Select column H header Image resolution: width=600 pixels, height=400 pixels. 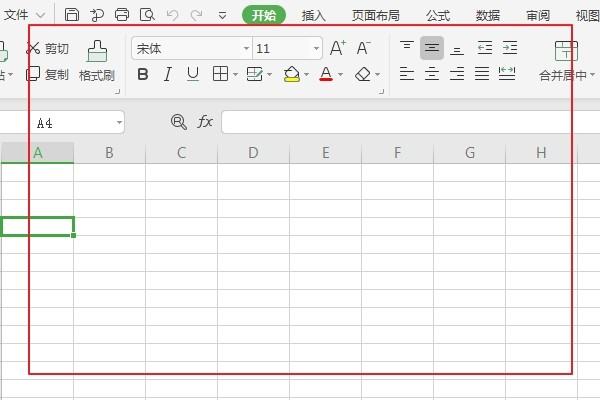coord(541,153)
